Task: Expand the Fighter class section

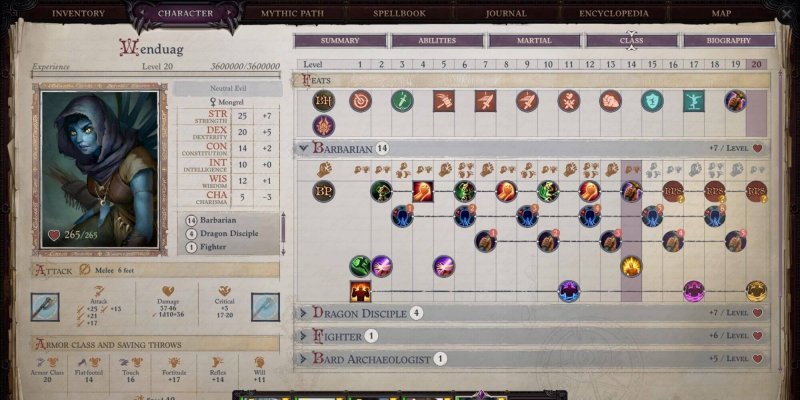Action: tap(303, 336)
